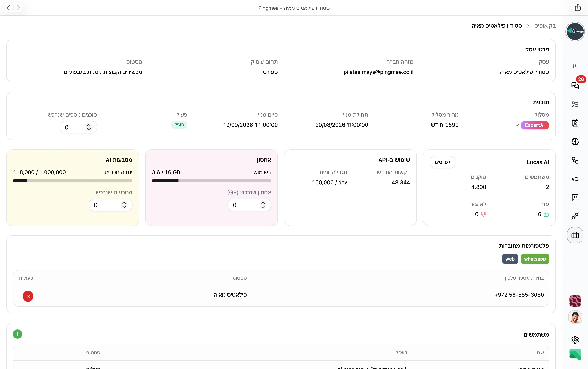Open the megaphone campaigns sidebar icon
588x369 pixels.
pyautogui.click(x=575, y=179)
